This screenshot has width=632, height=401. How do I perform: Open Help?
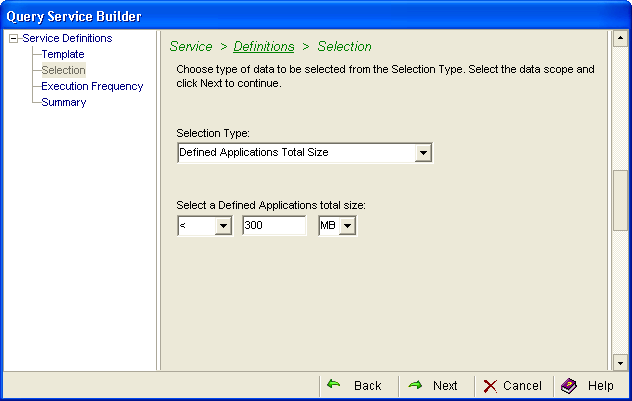pyautogui.click(x=590, y=386)
